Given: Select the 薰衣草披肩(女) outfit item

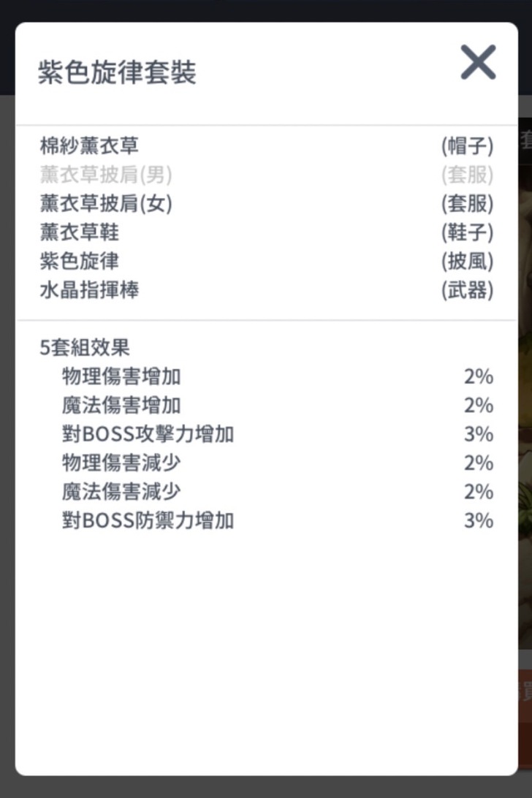Looking at the screenshot, I should (106, 204).
